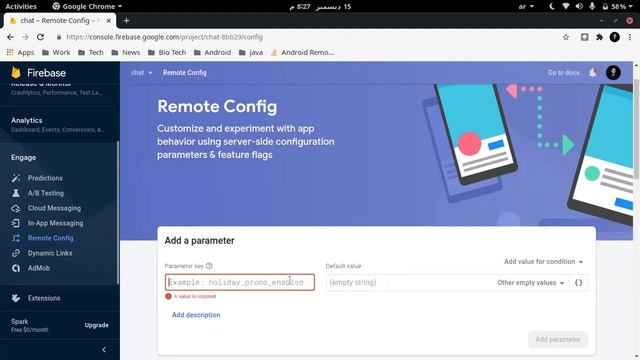The height and width of the screenshot is (360, 640).
Task: Go forward in browser history
Action: [25, 37]
